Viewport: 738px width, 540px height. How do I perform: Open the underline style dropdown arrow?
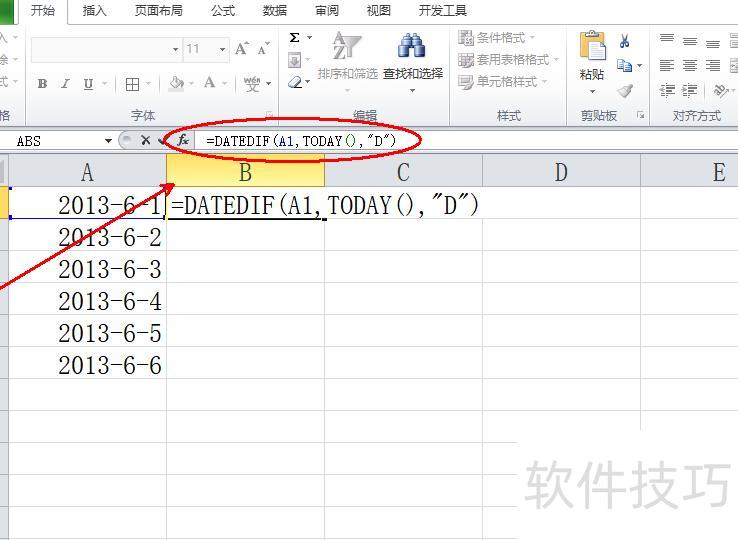click(x=104, y=84)
